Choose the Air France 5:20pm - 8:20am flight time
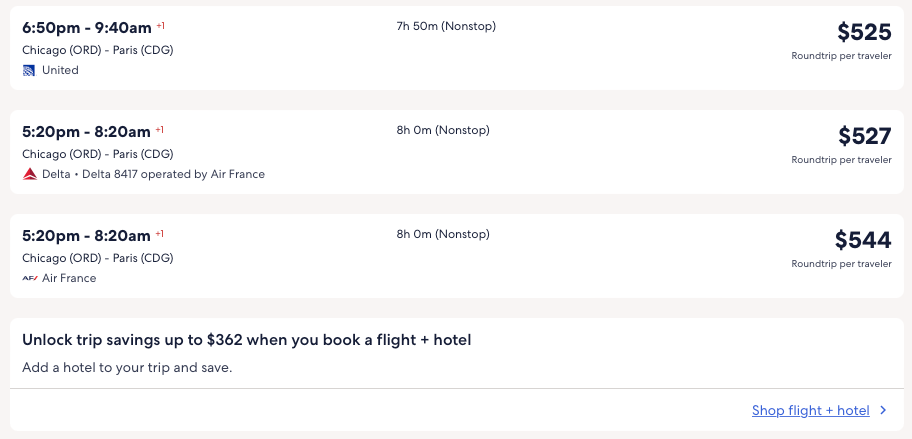912x439 pixels. pyautogui.click(x=86, y=235)
